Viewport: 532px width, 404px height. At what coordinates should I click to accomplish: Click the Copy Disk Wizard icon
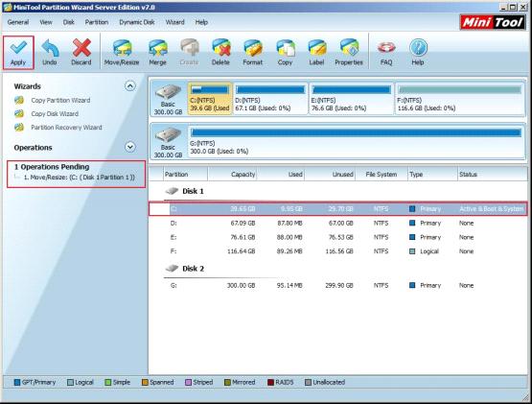pos(19,114)
